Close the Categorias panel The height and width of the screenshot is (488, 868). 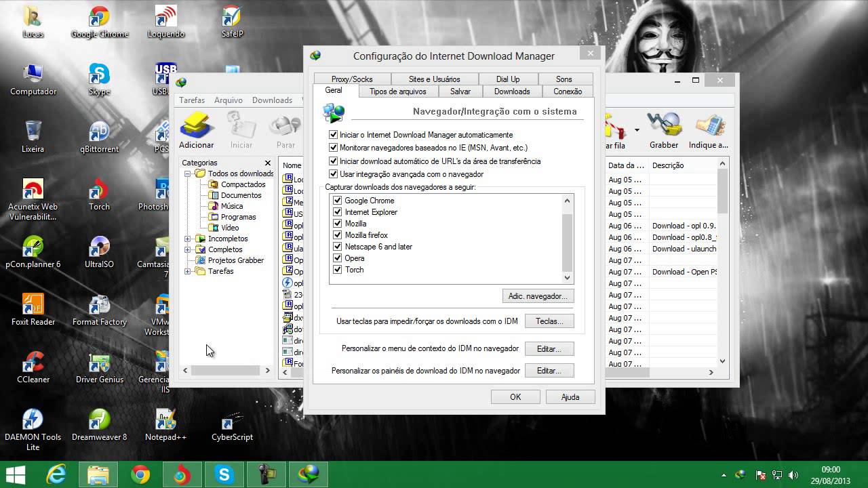(268, 163)
